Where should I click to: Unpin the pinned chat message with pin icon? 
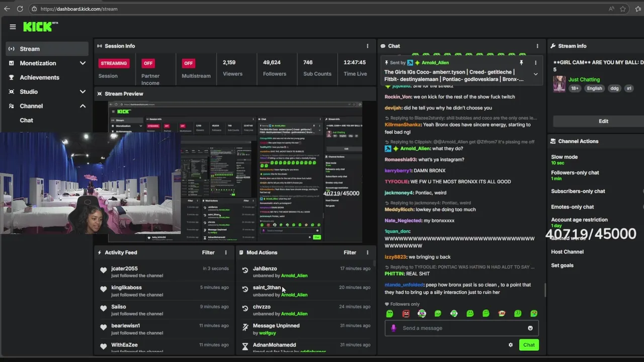pos(521,63)
